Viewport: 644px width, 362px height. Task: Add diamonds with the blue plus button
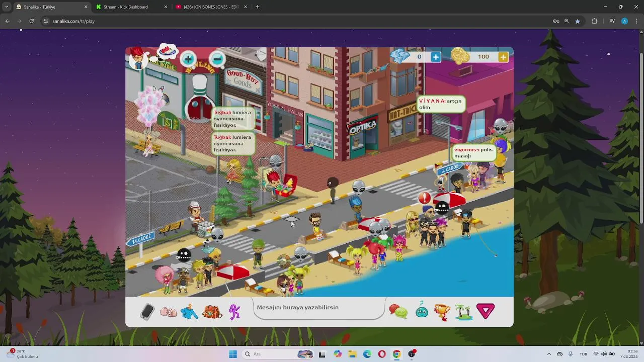tap(436, 57)
